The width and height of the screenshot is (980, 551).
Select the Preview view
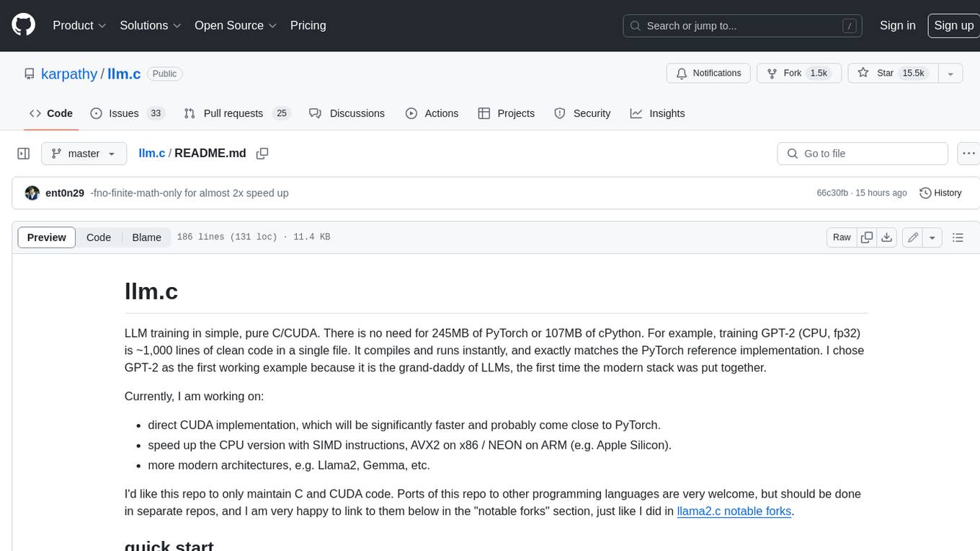tap(46, 237)
